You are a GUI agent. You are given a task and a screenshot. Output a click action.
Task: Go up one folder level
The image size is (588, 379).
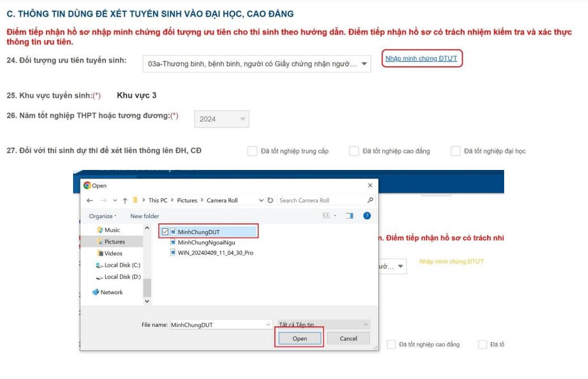(125, 201)
